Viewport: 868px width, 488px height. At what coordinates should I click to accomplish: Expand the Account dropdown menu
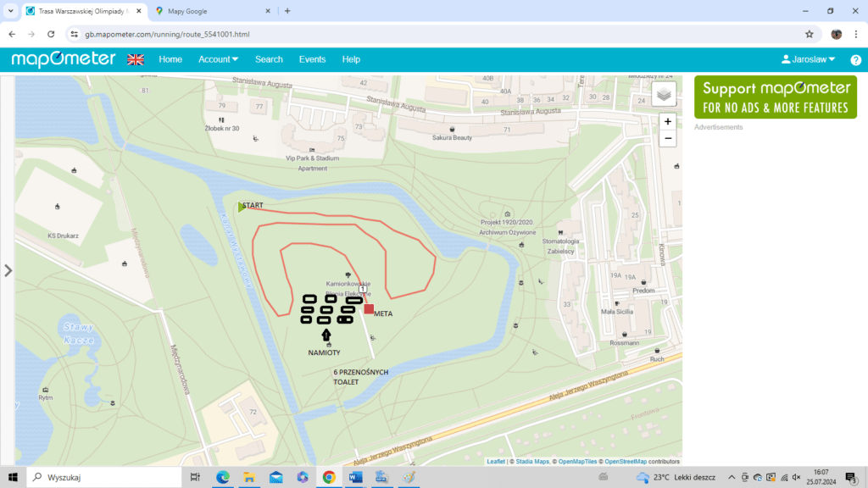click(x=218, y=59)
